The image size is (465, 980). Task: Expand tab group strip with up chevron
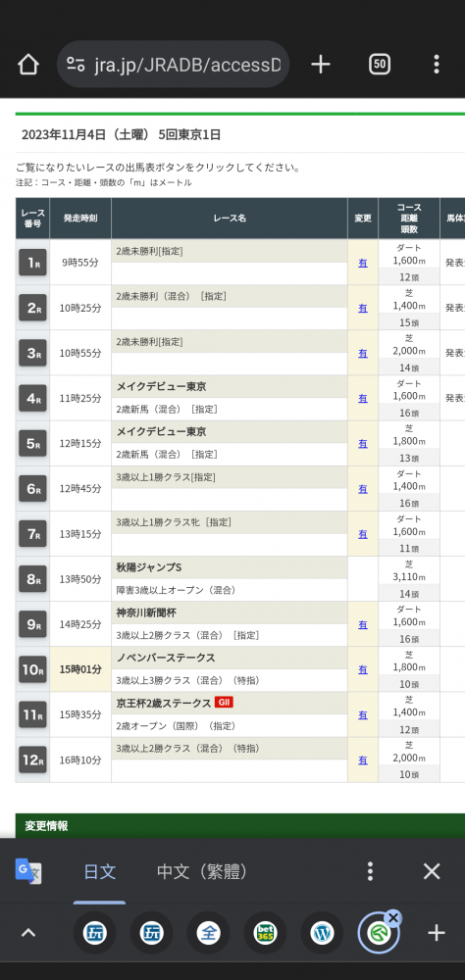[28, 933]
